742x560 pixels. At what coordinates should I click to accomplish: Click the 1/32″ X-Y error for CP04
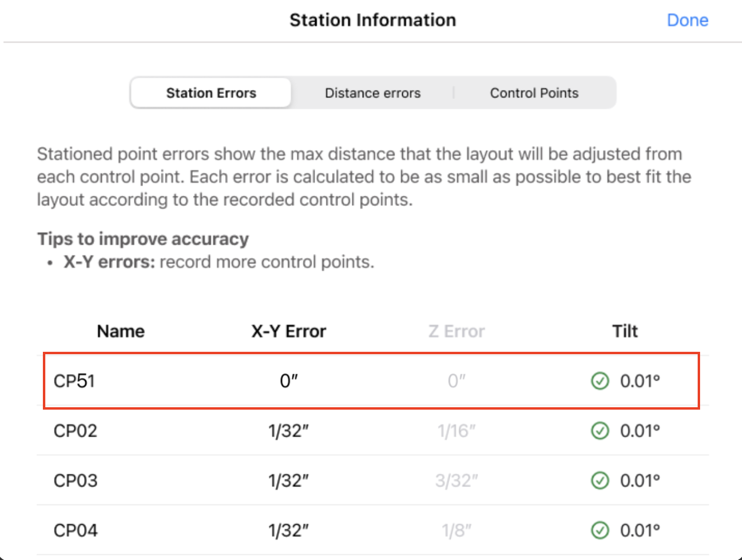(x=289, y=530)
